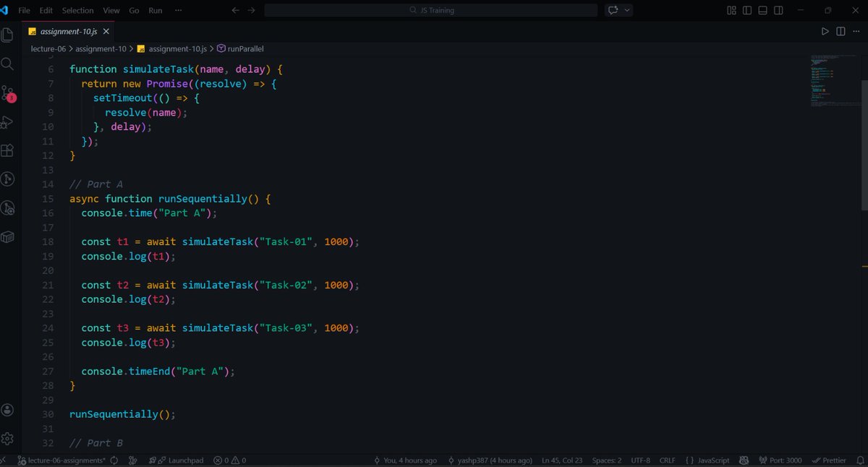Open the Run menu

[x=155, y=10]
